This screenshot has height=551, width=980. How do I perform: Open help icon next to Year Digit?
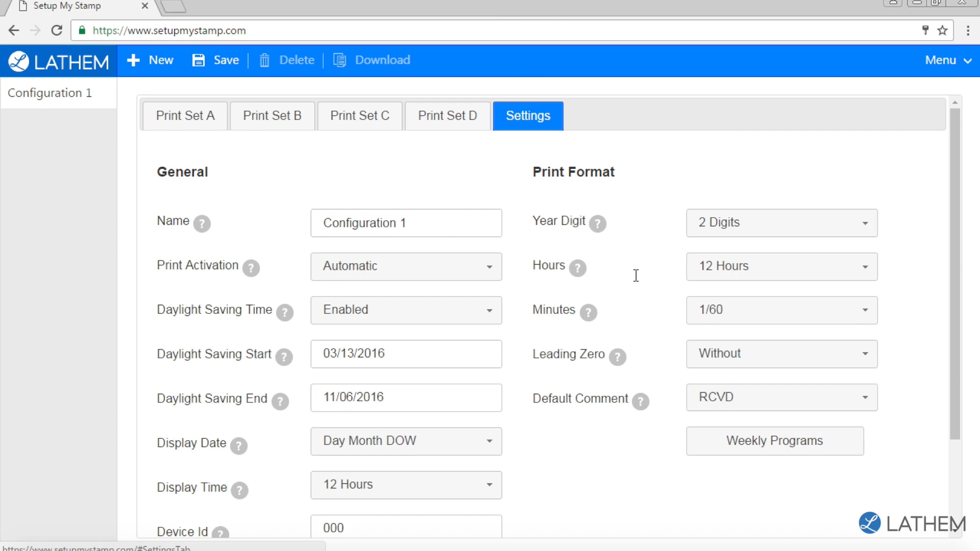pos(597,223)
